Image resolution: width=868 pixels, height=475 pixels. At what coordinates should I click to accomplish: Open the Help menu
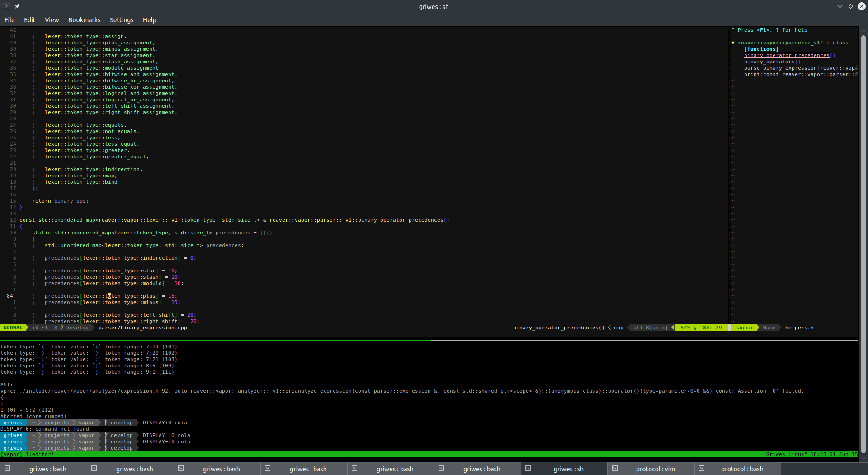(149, 20)
